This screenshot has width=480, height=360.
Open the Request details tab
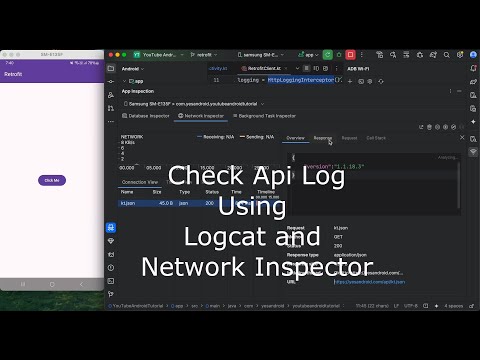(349, 138)
